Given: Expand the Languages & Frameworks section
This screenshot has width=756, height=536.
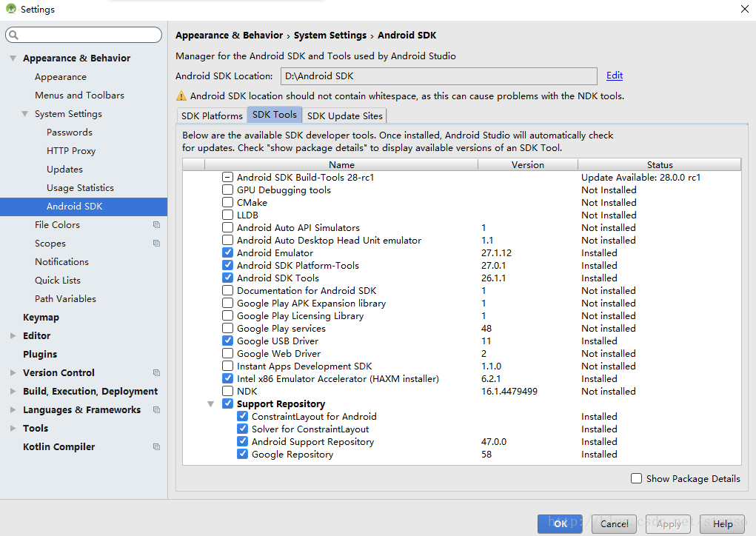Looking at the screenshot, I should tap(13, 409).
